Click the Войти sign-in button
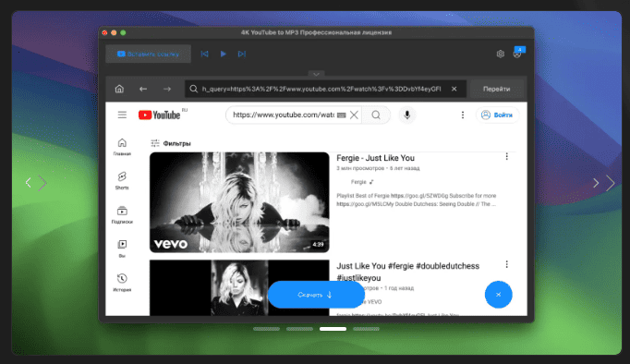Screen dimensions: 630x364 click(497, 115)
